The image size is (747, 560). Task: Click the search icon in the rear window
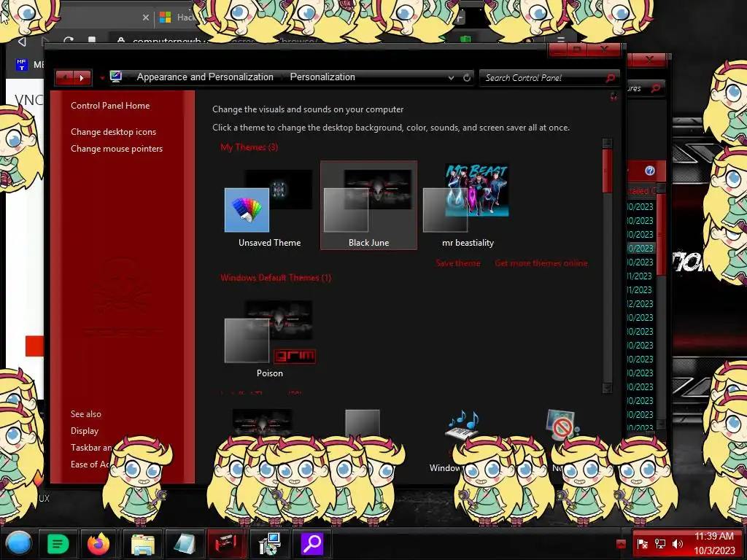point(656,88)
